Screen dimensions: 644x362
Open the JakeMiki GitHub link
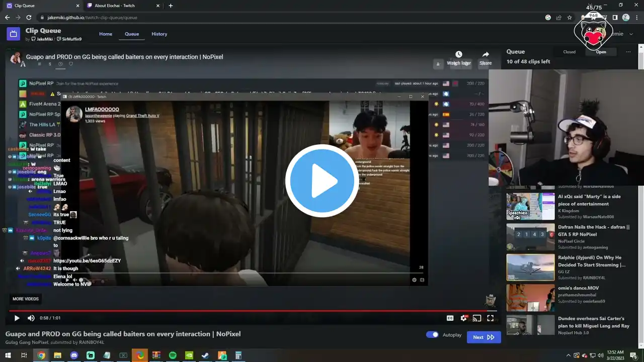click(x=41, y=39)
